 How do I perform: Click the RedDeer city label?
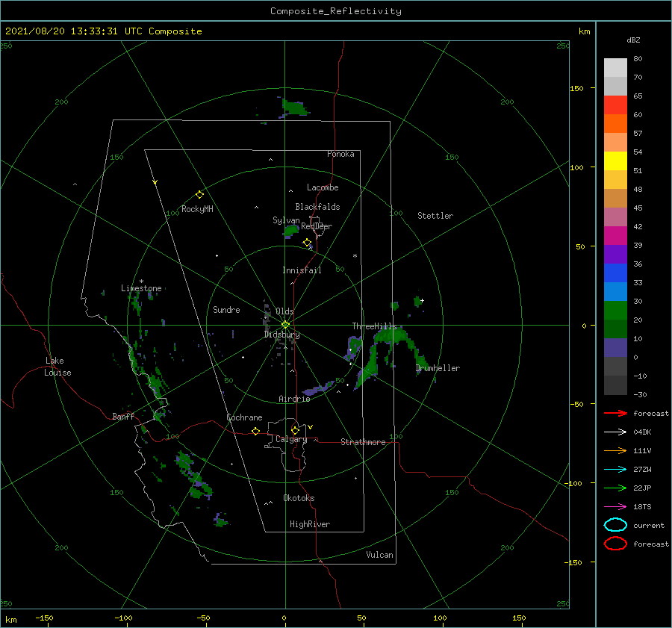(x=317, y=226)
